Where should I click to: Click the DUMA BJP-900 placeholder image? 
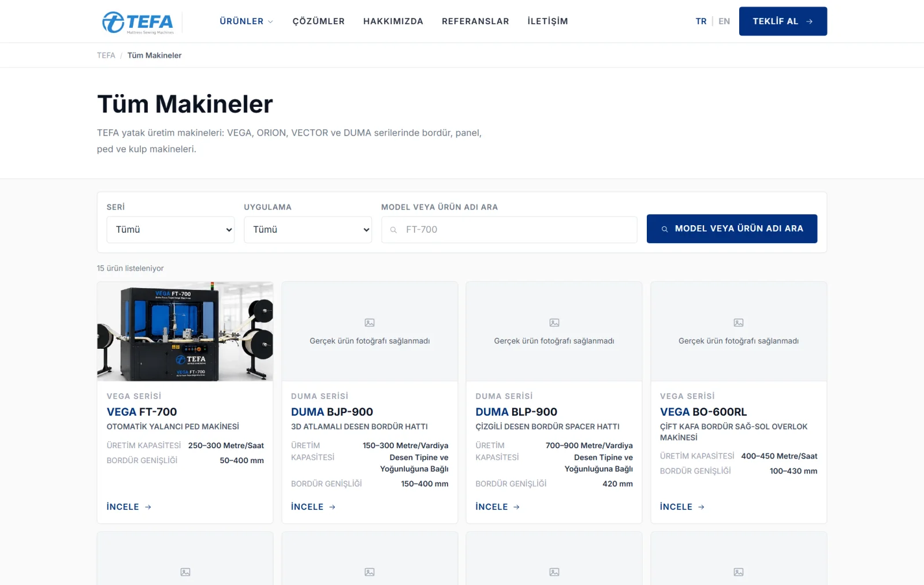click(370, 331)
